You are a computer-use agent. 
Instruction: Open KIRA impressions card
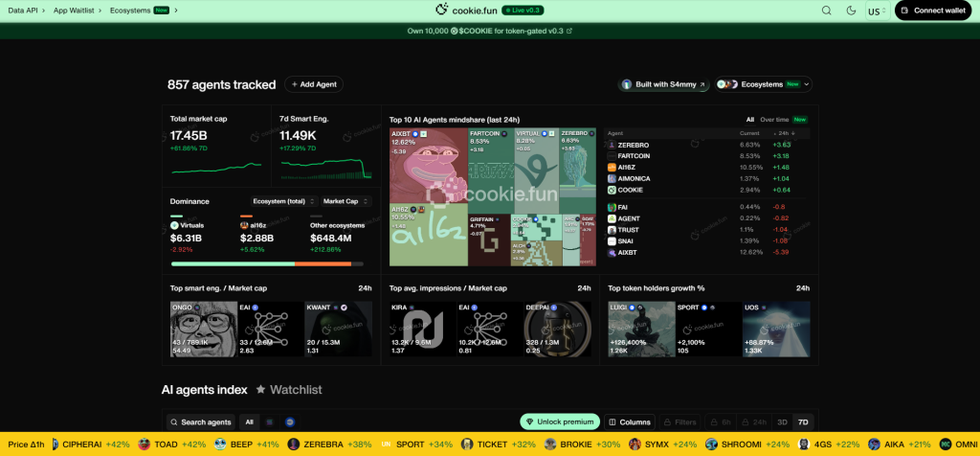click(422, 330)
